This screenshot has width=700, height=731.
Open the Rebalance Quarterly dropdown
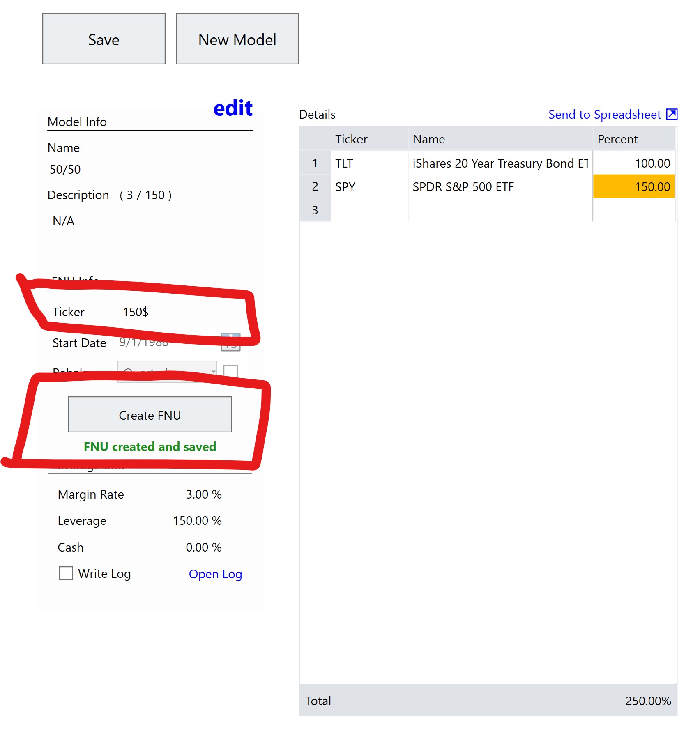167,371
